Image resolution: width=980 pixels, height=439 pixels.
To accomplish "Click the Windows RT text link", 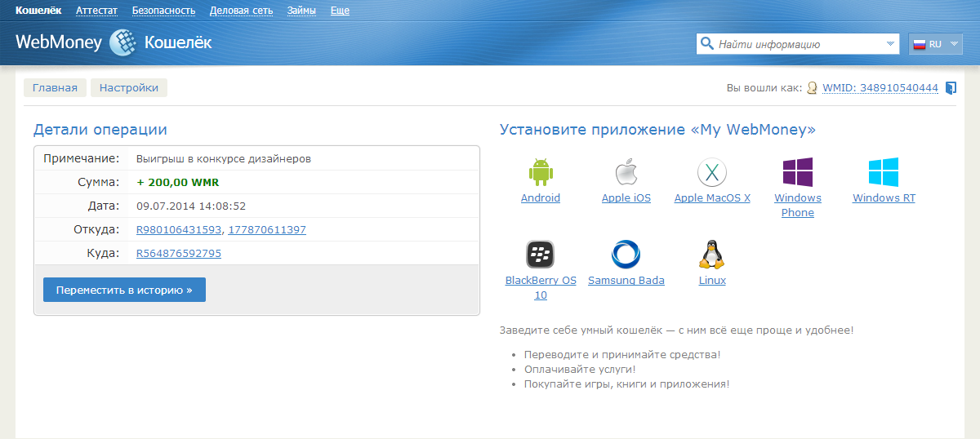I will (x=884, y=198).
